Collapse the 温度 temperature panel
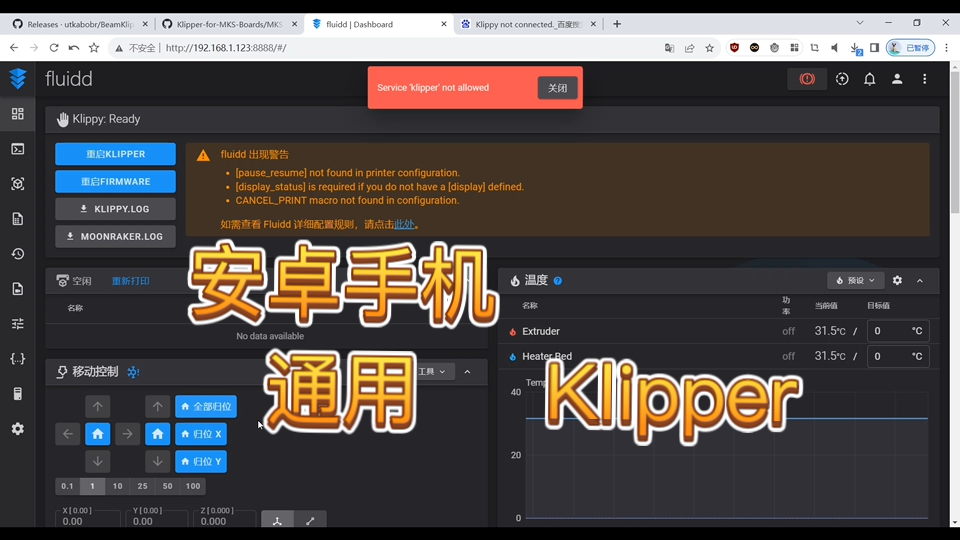 click(920, 280)
